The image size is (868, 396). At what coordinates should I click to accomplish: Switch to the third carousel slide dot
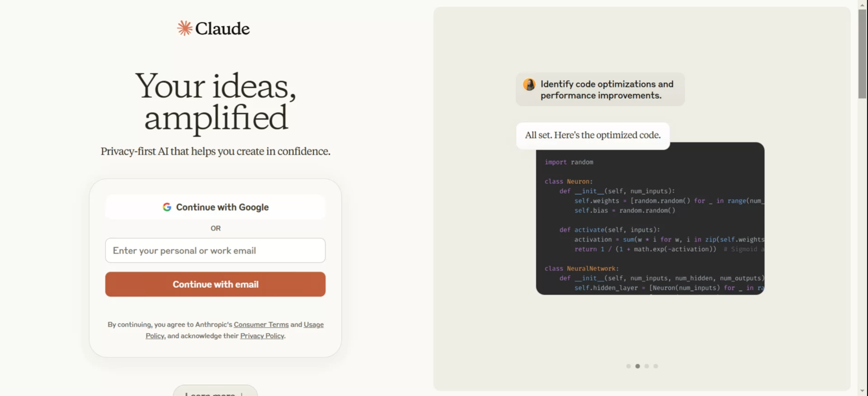click(x=647, y=366)
